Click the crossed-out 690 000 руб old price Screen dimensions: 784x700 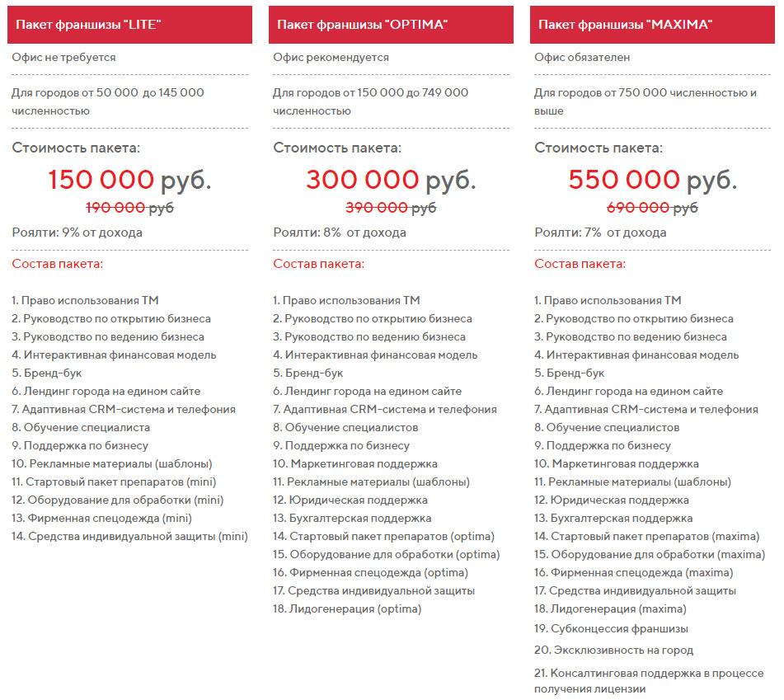click(x=652, y=208)
